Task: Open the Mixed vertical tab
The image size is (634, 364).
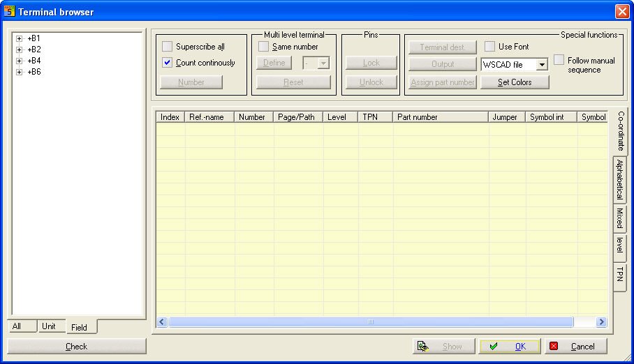Action: pyautogui.click(x=619, y=218)
